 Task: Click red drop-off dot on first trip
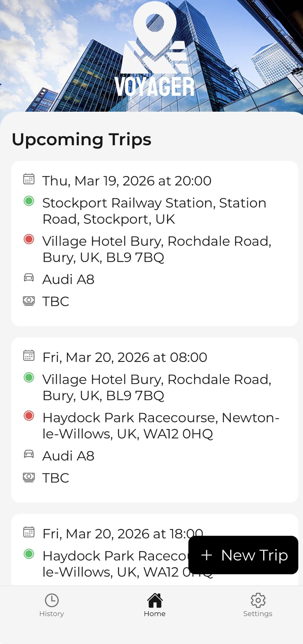(29, 239)
